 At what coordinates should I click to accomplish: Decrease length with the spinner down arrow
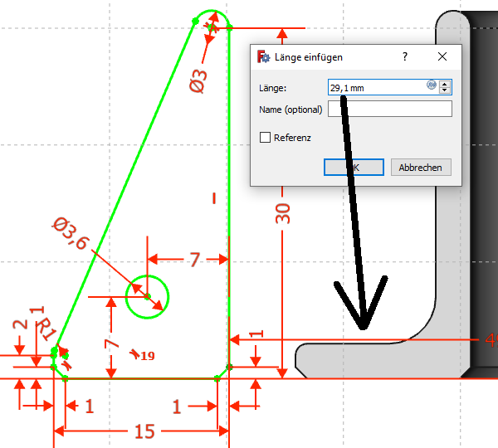446,90
